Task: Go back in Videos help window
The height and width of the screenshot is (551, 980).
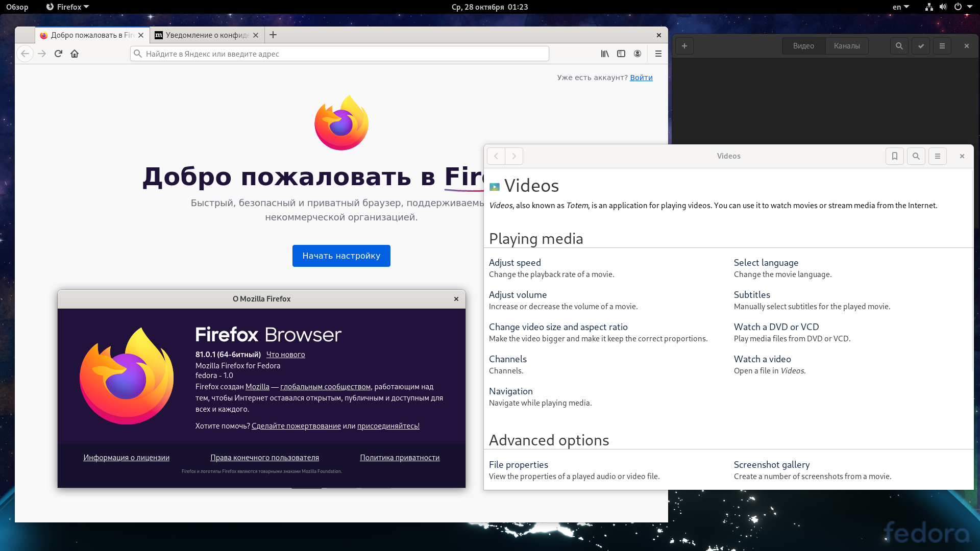Action: click(x=496, y=156)
